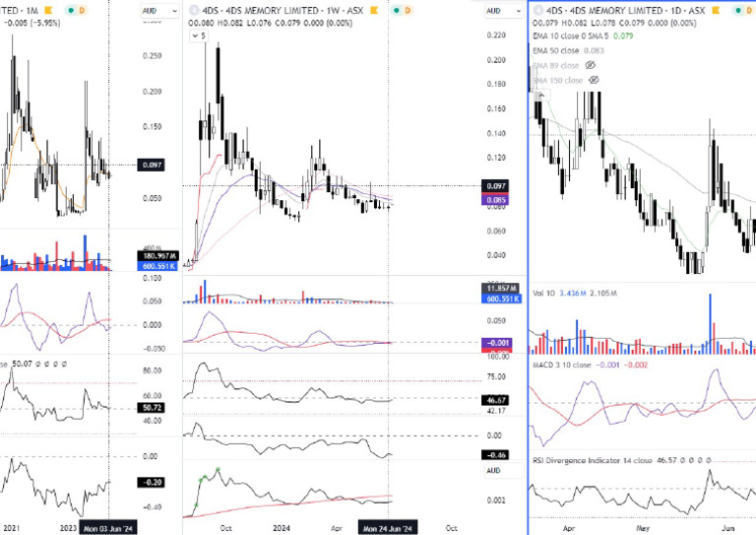Viewport: 756px width, 535px height.
Task: Click the green market status dot on 1W chart
Action: coord(397,10)
